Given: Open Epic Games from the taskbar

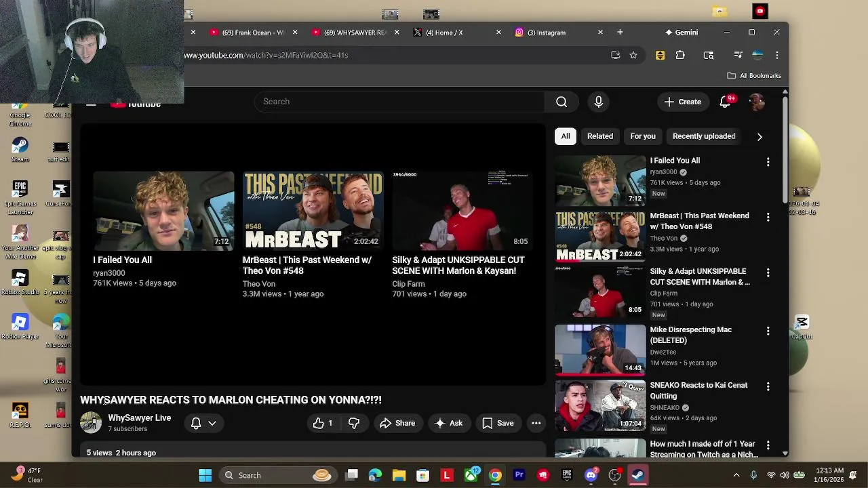Looking at the screenshot, I should click(567, 475).
